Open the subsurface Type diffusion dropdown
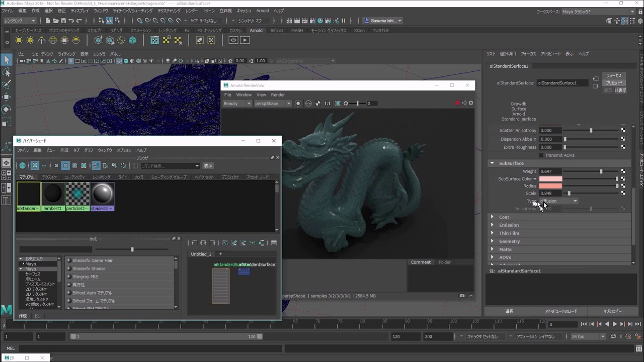644x362 pixels. point(558,201)
